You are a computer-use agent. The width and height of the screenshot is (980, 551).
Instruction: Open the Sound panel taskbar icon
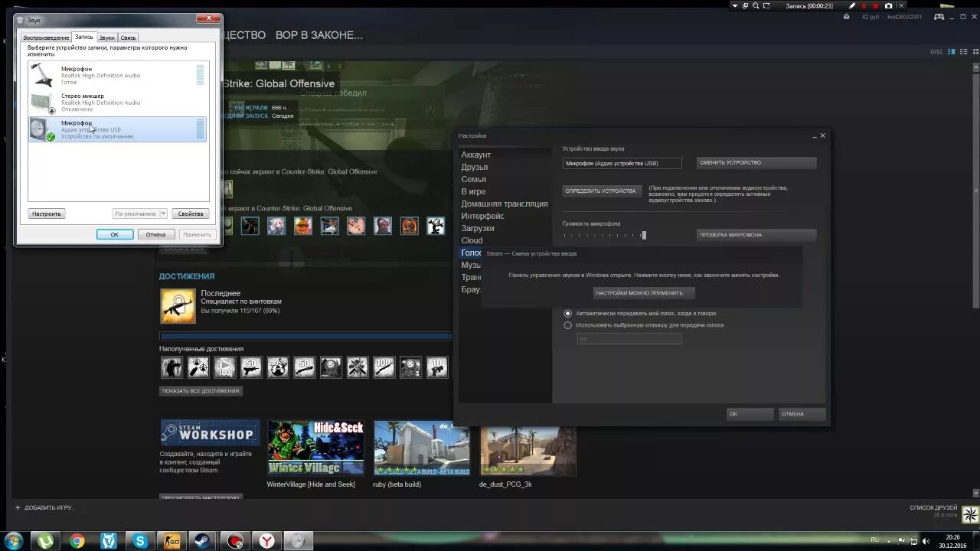tap(298, 540)
